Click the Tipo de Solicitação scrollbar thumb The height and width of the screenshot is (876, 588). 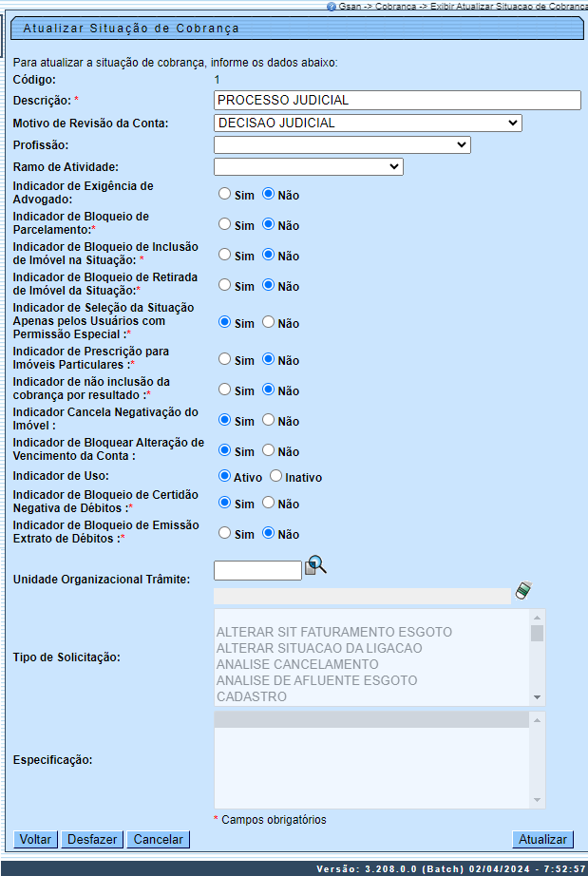coord(538,633)
